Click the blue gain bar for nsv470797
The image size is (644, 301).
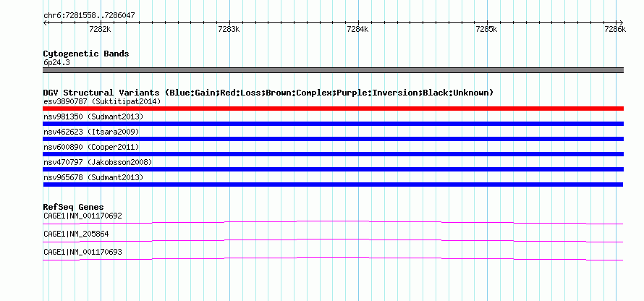pyautogui.click(x=333, y=169)
